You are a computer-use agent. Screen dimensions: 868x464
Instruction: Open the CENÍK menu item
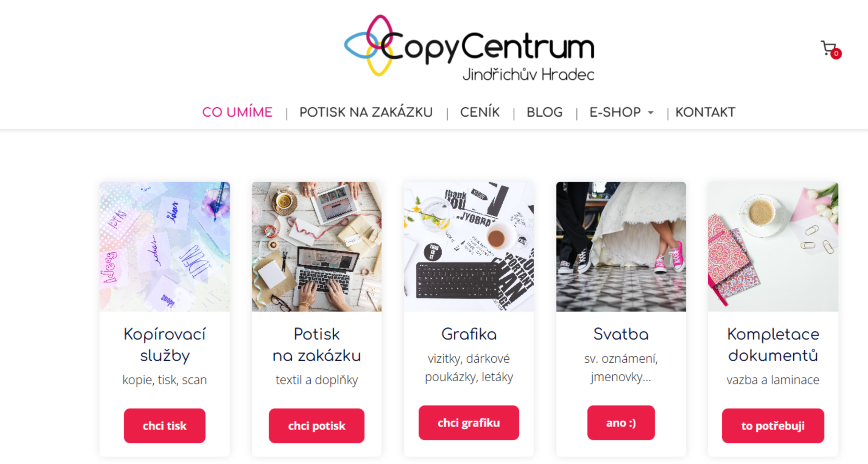click(480, 112)
